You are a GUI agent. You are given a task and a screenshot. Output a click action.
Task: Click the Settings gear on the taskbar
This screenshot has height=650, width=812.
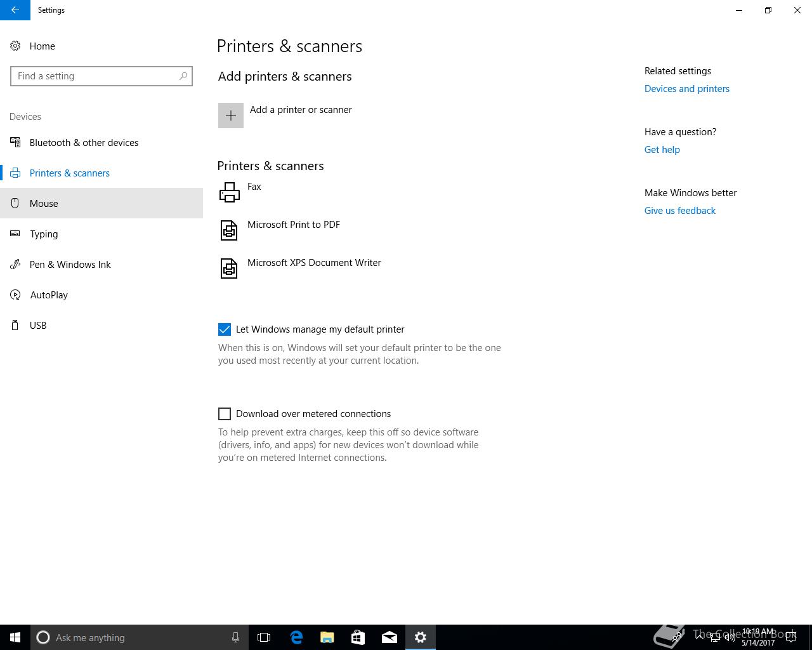point(421,637)
